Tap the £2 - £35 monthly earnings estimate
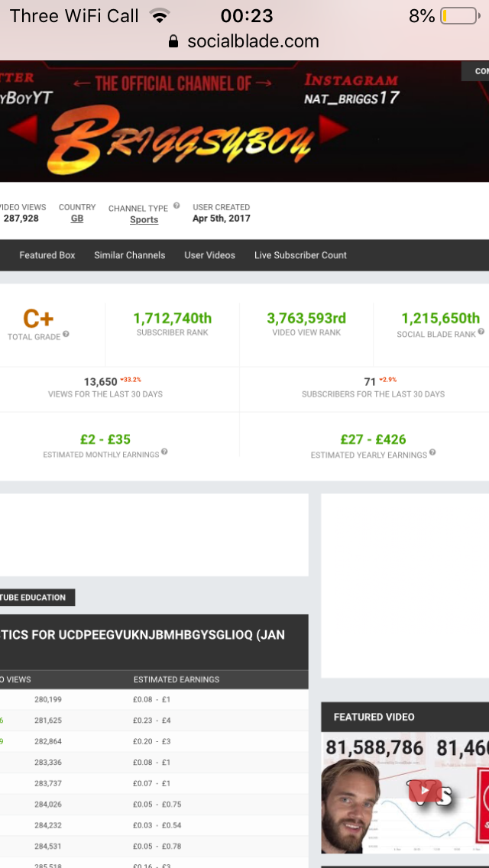Image resolution: width=489 pixels, height=868 pixels. coord(105,439)
